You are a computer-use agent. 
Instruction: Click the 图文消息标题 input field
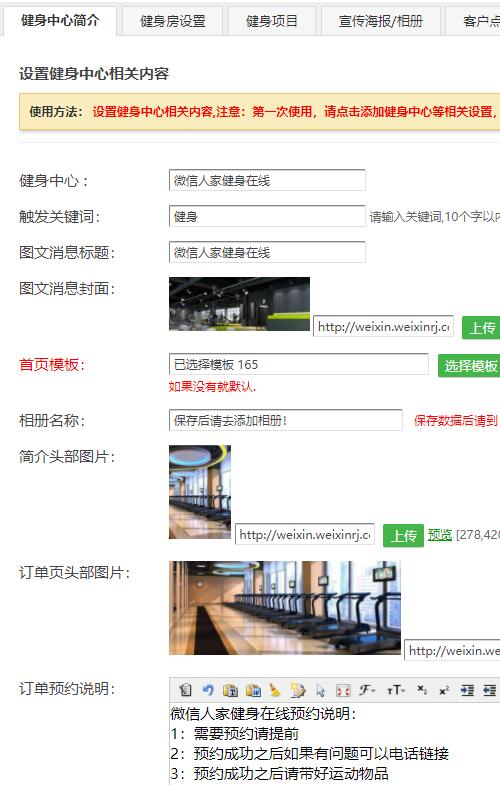267,252
